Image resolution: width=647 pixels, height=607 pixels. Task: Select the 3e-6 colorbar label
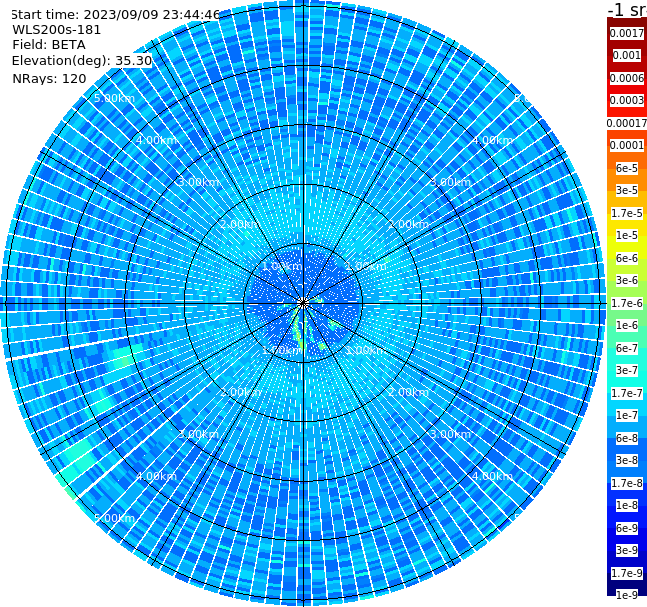[627, 280]
